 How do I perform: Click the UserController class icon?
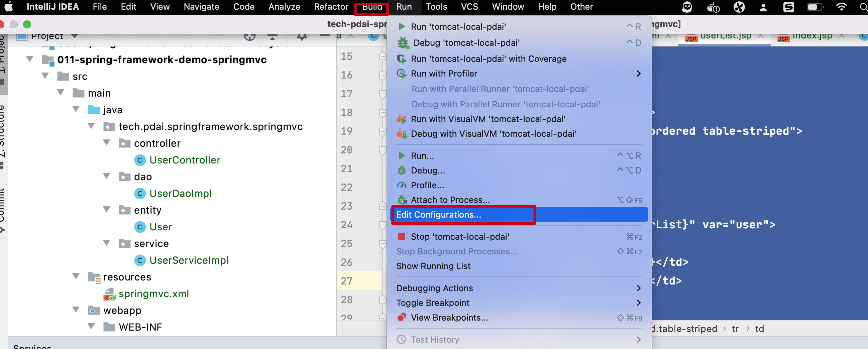pyautogui.click(x=140, y=160)
